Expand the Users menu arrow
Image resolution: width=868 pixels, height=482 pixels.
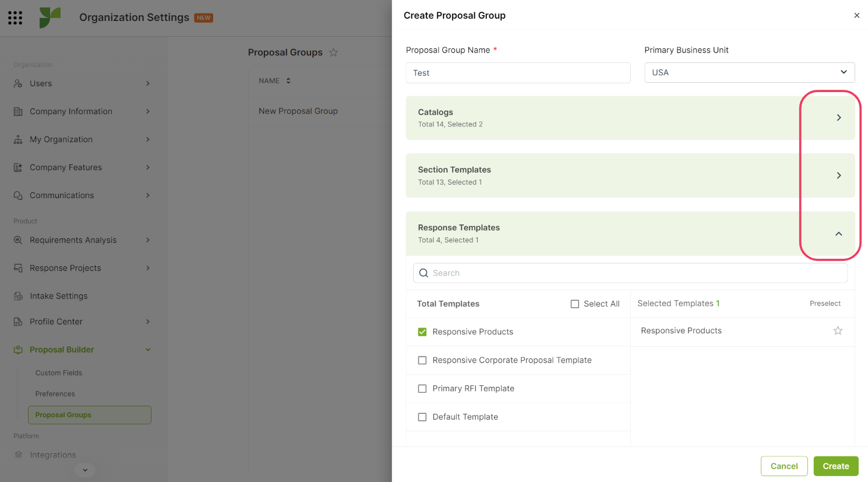coord(148,83)
